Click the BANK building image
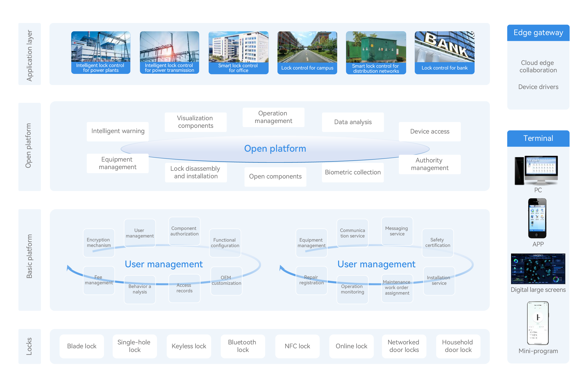 coord(444,47)
